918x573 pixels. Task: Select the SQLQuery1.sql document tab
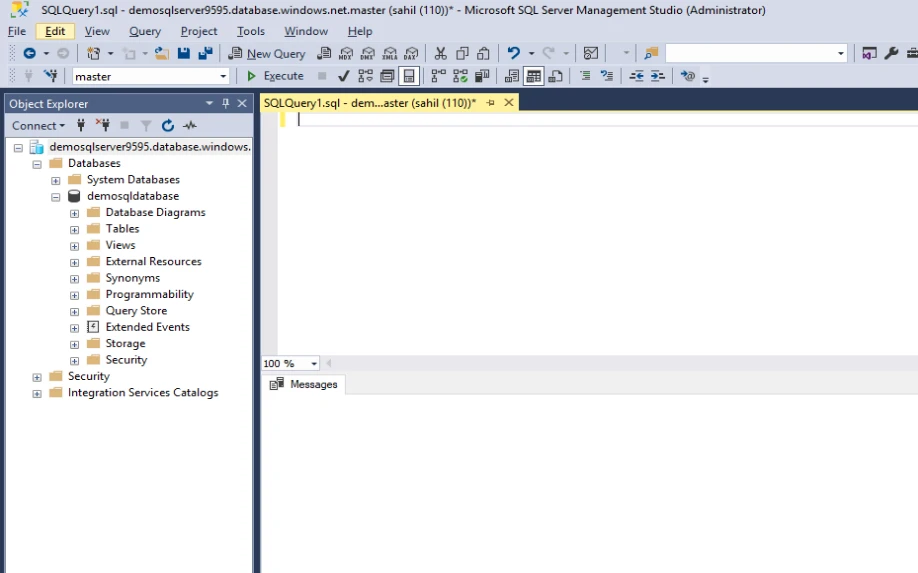[369, 103]
